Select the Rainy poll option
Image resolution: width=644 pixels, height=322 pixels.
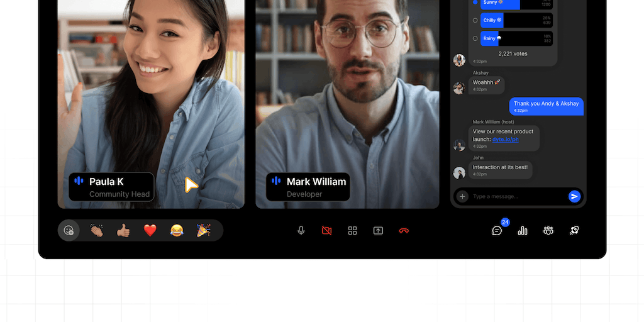475,38
